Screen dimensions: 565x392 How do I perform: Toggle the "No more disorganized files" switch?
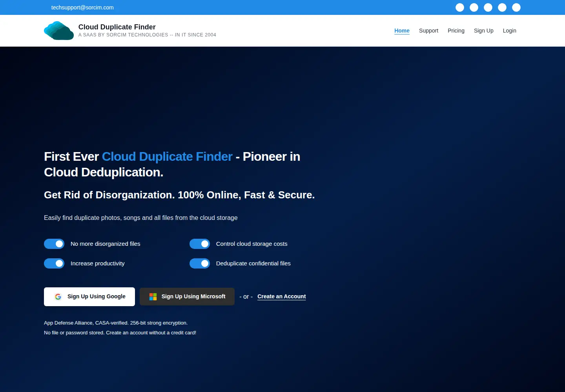tap(54, 244)
